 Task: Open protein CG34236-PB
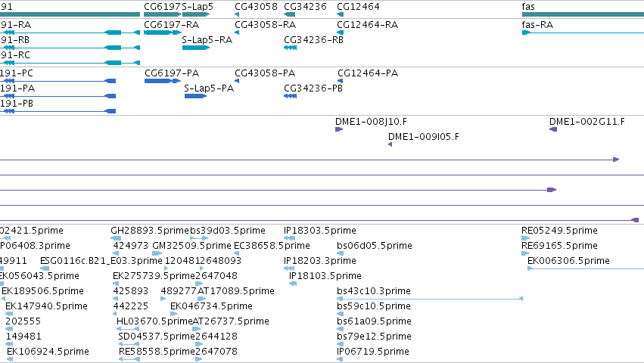313,88
